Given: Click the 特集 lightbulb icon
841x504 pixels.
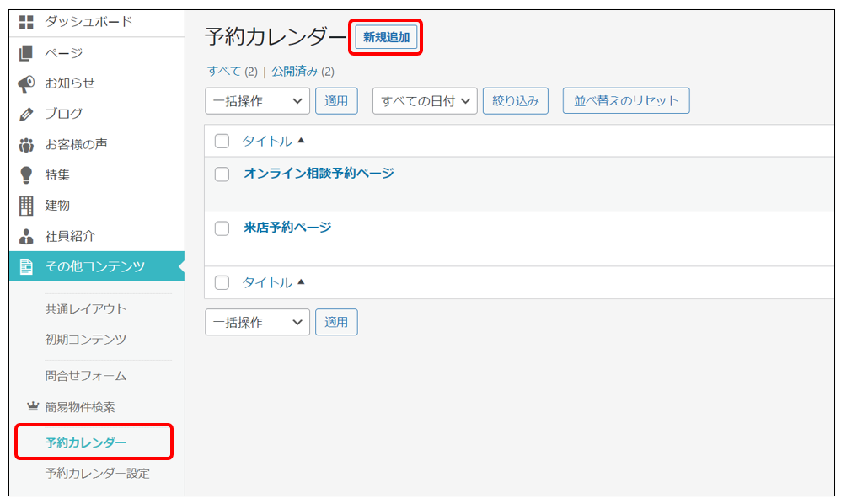Looking at the screenshot, I should point(26,174).
